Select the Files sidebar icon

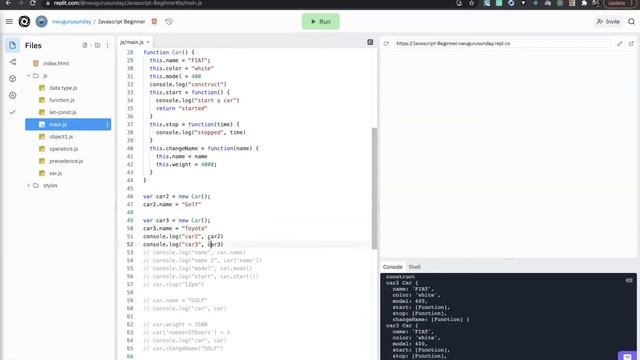pos(12,45)
